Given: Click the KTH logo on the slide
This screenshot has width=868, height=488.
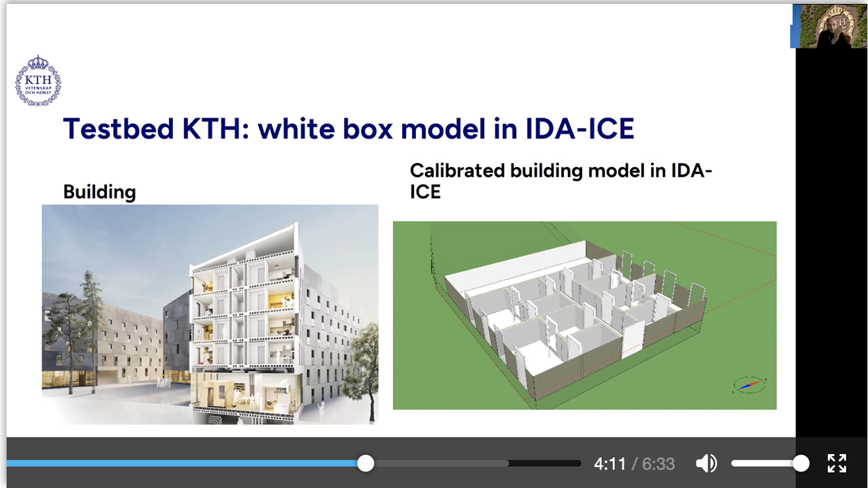Looking at the screenshot, I should [x=38, y=81].
